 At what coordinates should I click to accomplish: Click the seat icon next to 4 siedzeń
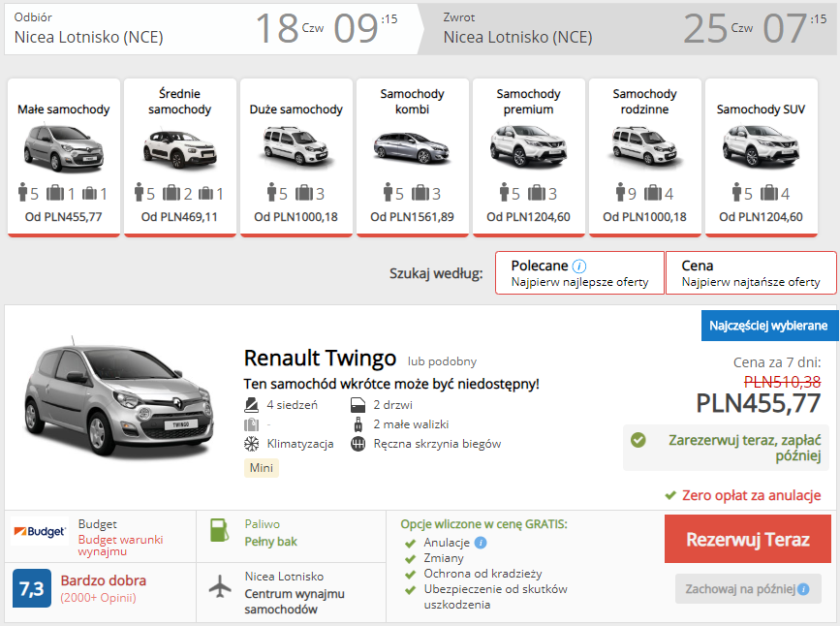pyautogui.click(x=251, y=405)
